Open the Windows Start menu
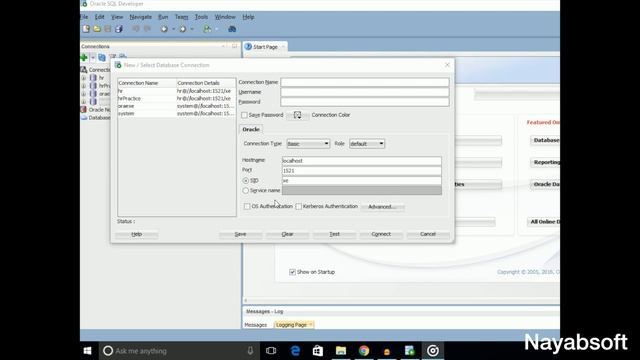640x360 pixels. pyautogui.click(x=87, y=351)
